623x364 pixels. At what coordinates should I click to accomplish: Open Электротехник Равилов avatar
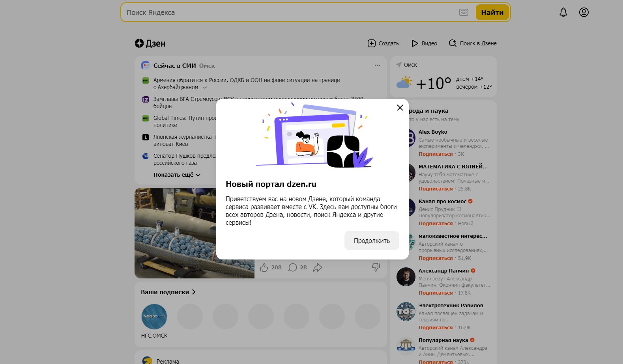(x=406, y=312)
